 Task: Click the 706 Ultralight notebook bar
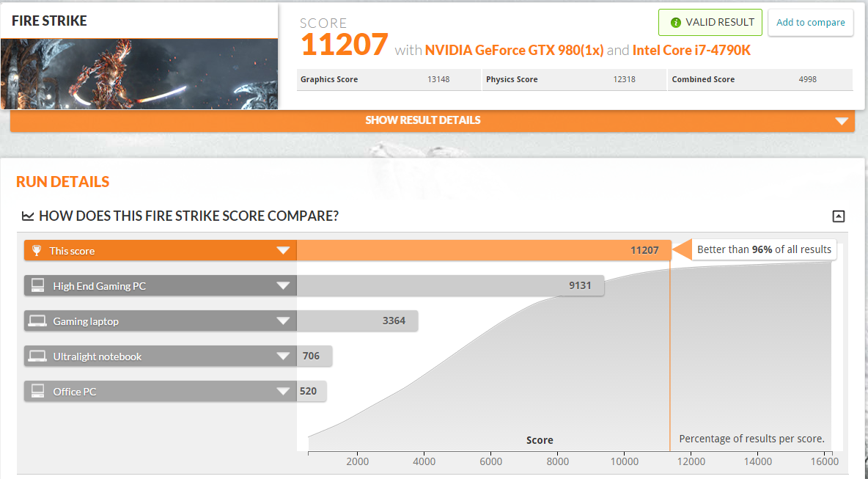[x=314, y=356]
